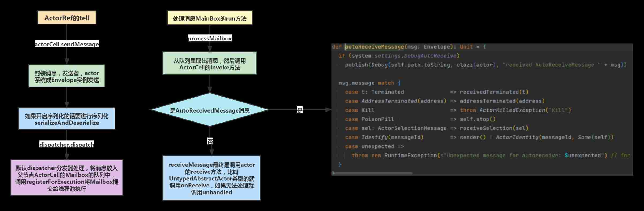The height and width of the screenshot is (211, 644).
Task: Click the 'case unexpected =>' code line
Action: tap(374, 146)
